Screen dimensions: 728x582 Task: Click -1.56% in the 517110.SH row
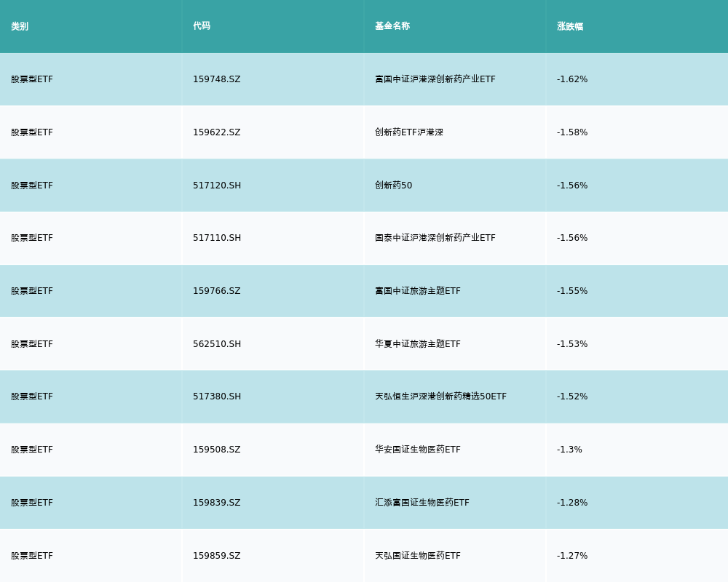point(572,238)
